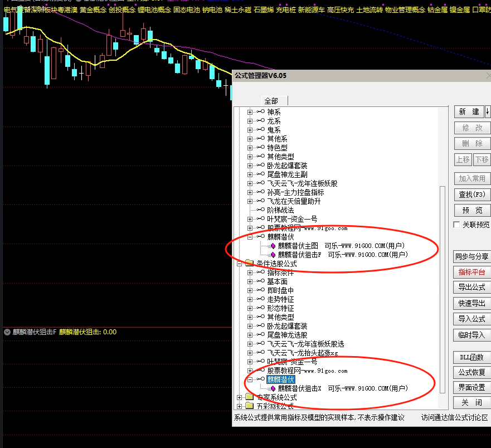Image resolution: width=491 pixels, height=448 pixels.
Task: Click the 预览 button
Action: pyautogui.click(x=472, y=211)
